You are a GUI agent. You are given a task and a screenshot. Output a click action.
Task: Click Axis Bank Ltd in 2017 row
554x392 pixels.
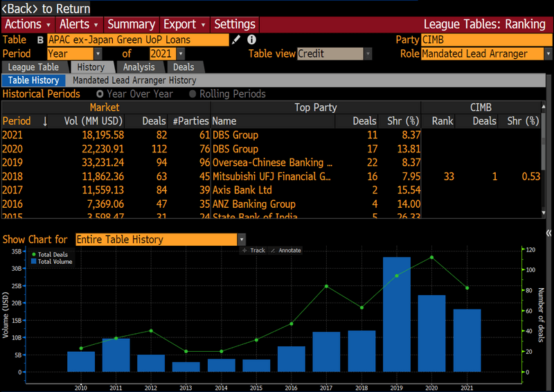click(242, 190)
